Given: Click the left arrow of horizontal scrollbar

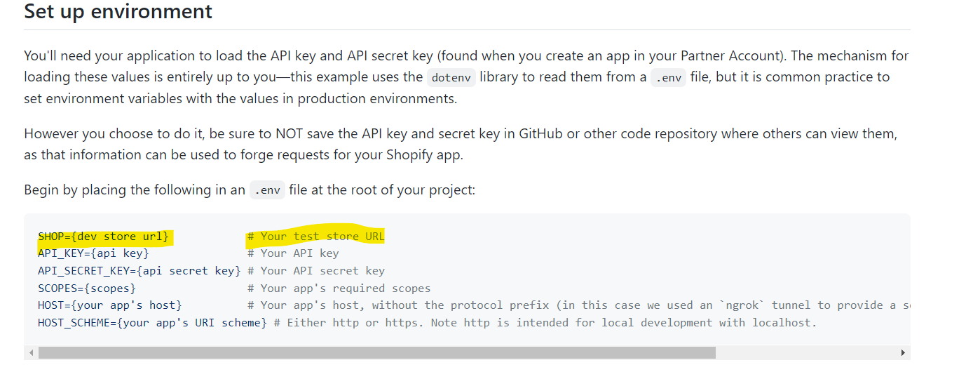Looking at the screenshot, I should (31, 352).
